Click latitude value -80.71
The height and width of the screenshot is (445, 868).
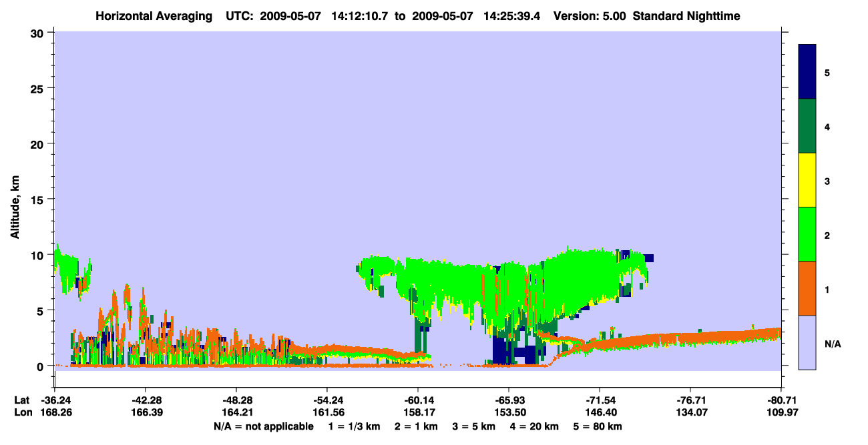tap(781, 400)
